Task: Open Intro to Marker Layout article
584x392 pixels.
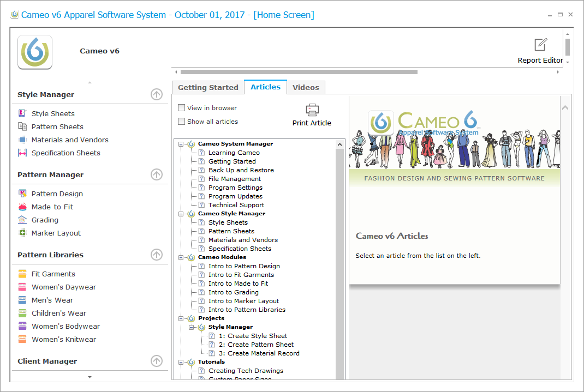Action: click(243, 301)
